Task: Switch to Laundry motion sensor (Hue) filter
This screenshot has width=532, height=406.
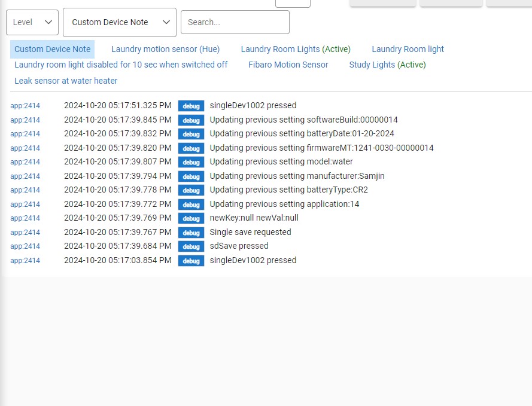Action: click(165, 49)
